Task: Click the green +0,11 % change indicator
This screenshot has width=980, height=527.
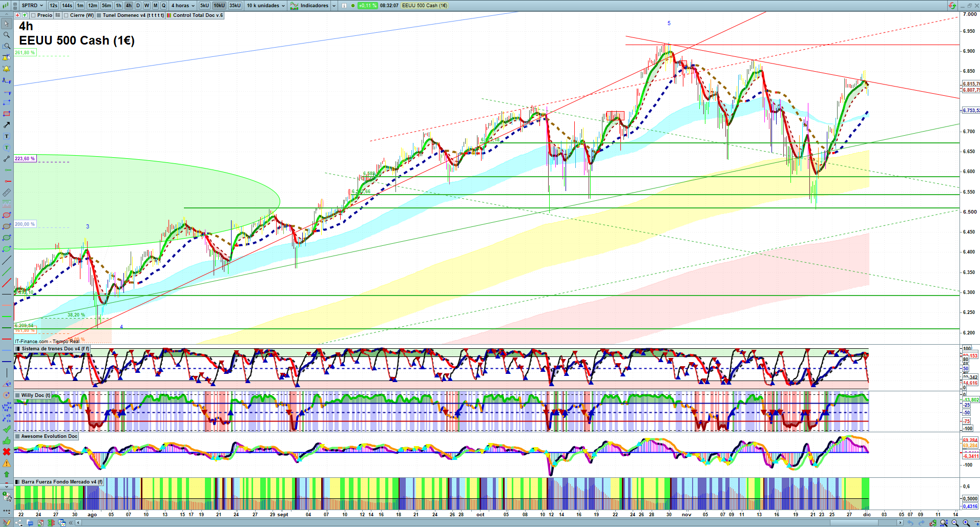Action: (x=367, y=6)
